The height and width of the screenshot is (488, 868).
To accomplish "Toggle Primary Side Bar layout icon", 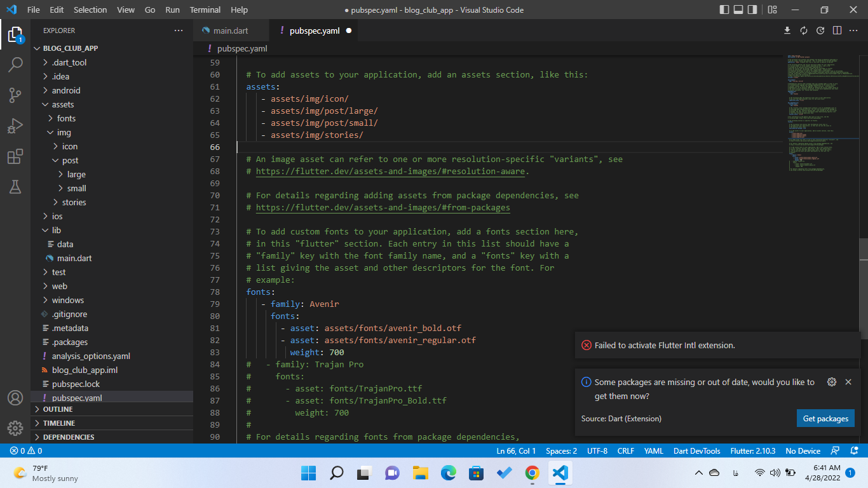I will (724, 10).
